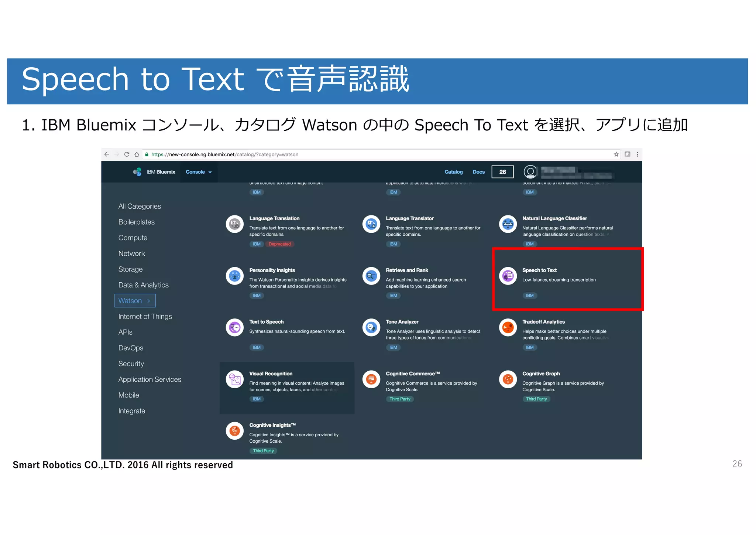The height and width of the screenshot is (535, 756).
Task: Click the browser back arrow
Action: [107, 154]
